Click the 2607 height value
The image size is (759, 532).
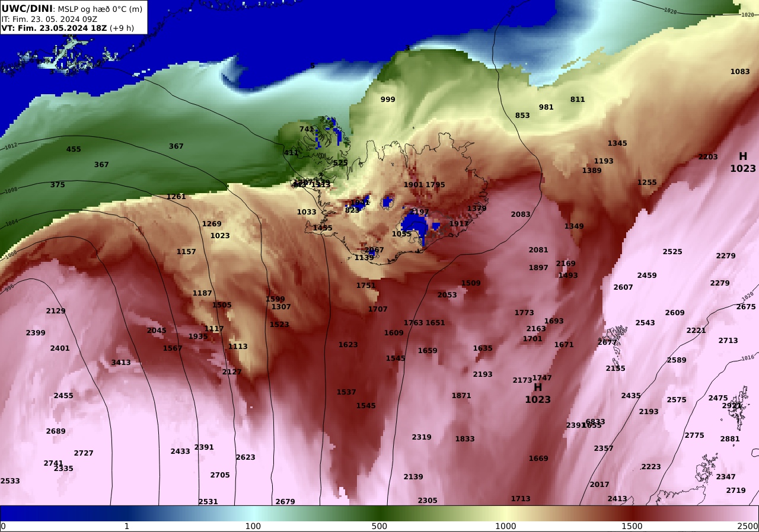click(623, 287)
